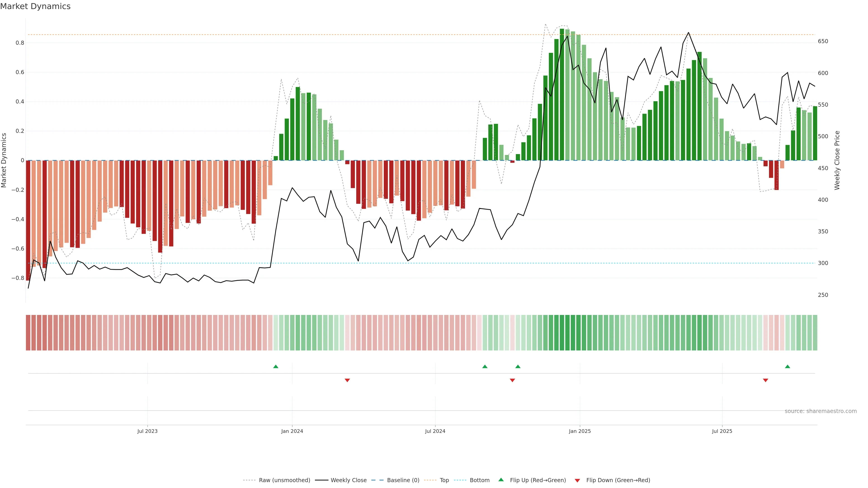868x488 pixels.
Task: Click the red flip-down marker after Jan 2024
Action: 347,380
